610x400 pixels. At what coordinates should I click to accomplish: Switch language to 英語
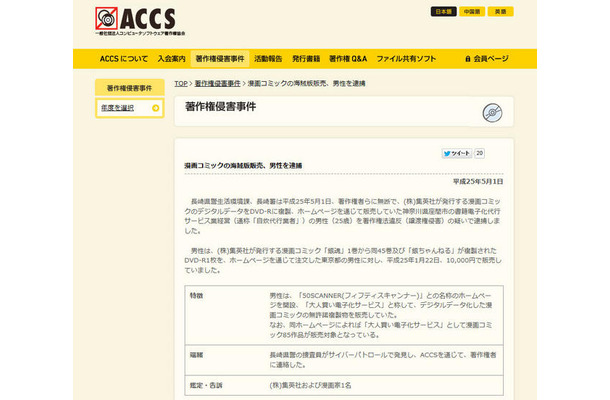[501, 12]
